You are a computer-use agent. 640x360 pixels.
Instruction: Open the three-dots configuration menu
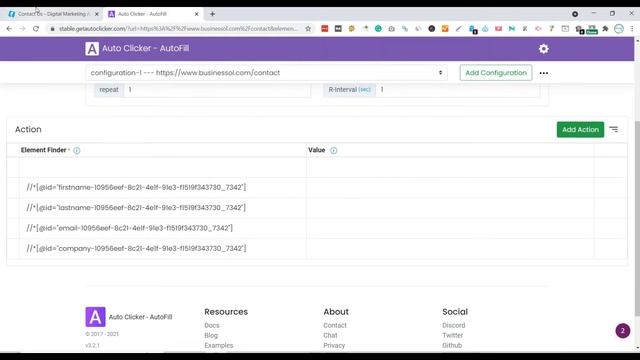coord(544,73)
